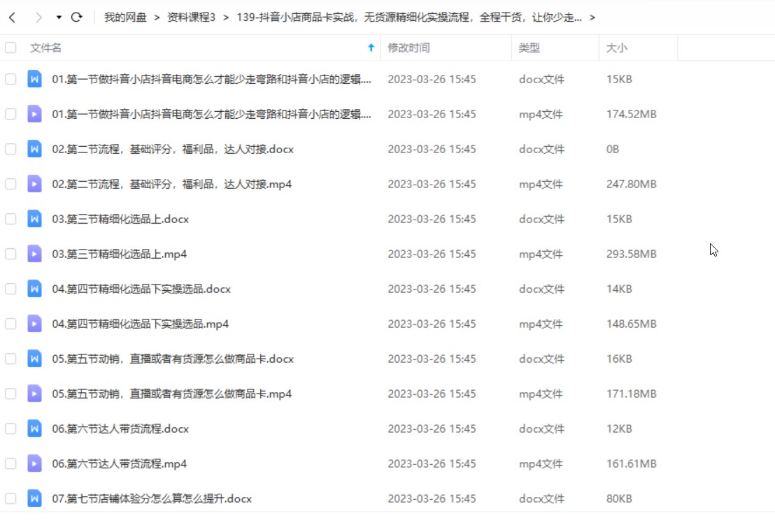Refresh the current folder listing
Viewport: 775px width, 532px height.
pos(77,17)
